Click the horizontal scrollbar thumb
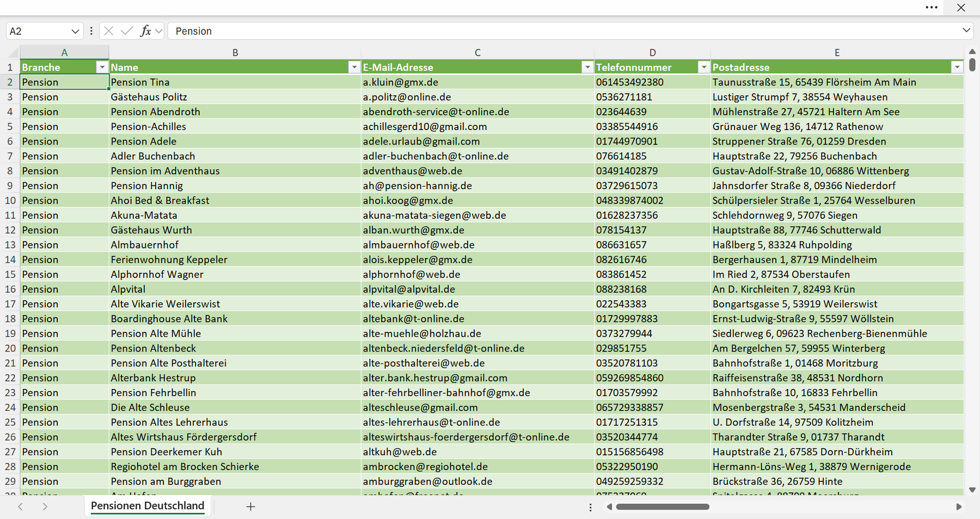Image resolution: width=980 pixels, height=519 pixels. click(663, 506)
